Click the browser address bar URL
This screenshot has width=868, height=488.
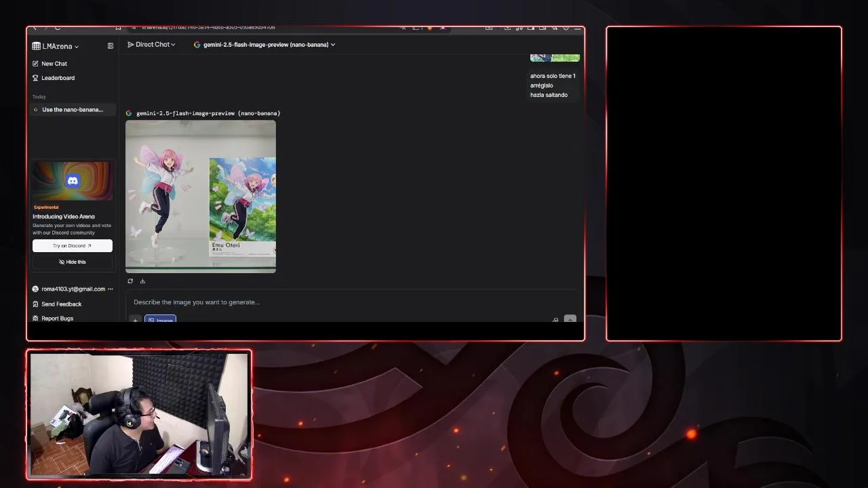[x=208, y=28]
